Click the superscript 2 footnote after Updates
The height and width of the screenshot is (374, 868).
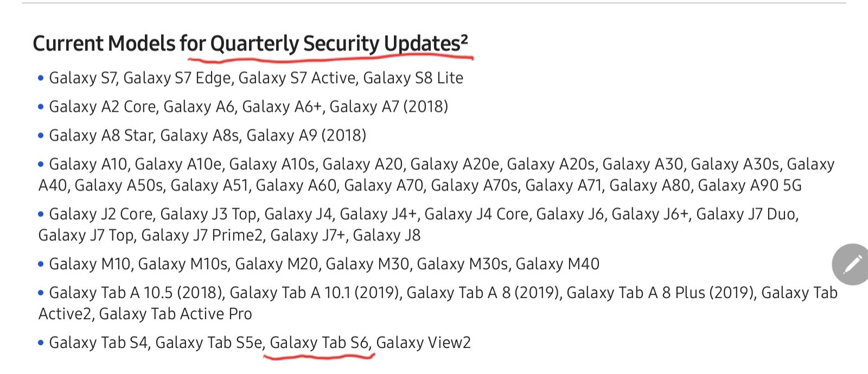point(464,39)
